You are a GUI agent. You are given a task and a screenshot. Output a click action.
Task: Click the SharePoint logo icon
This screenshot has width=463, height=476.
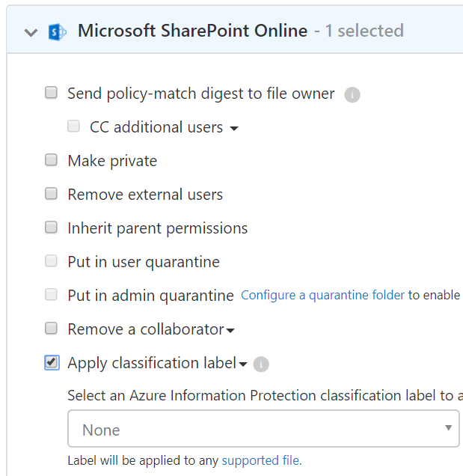[58, 31]
